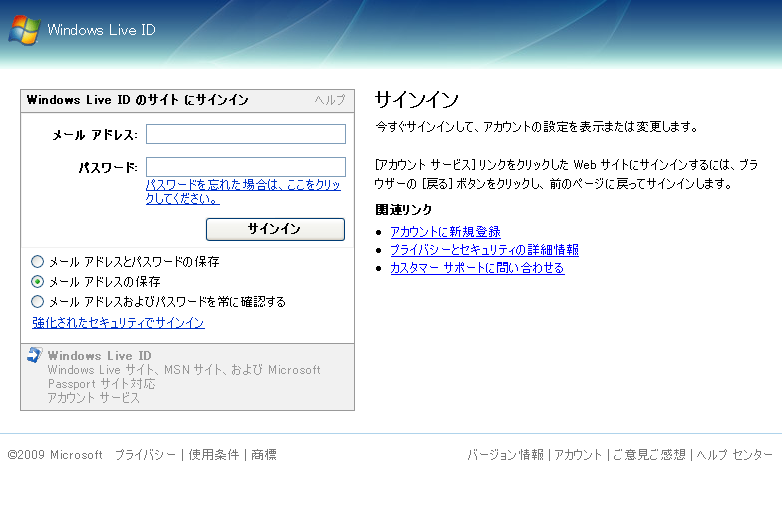Focus the パスワード input field

(245, 167)
